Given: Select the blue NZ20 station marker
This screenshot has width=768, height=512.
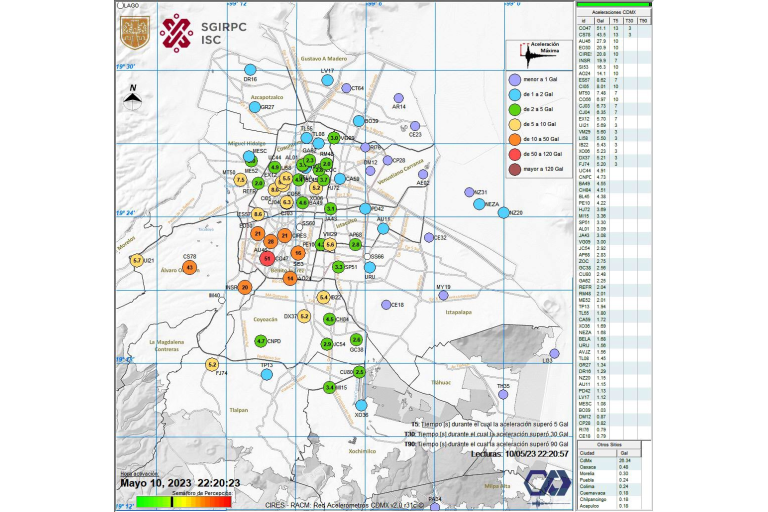Looking at the screenshot, I should (x=504, y=213).
